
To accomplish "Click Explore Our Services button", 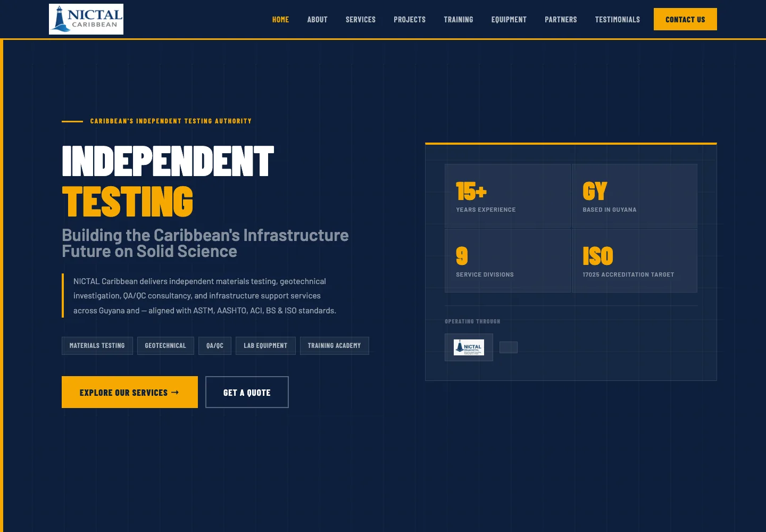I will tap(130, 392).
